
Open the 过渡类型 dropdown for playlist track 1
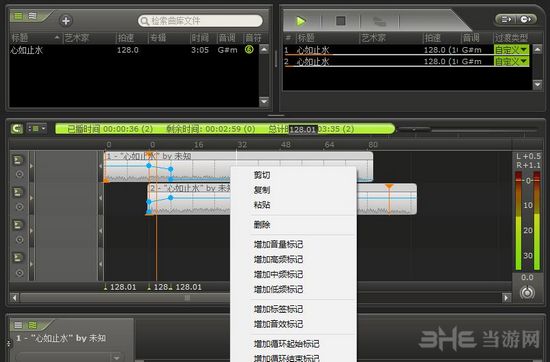tap(511, 50)
